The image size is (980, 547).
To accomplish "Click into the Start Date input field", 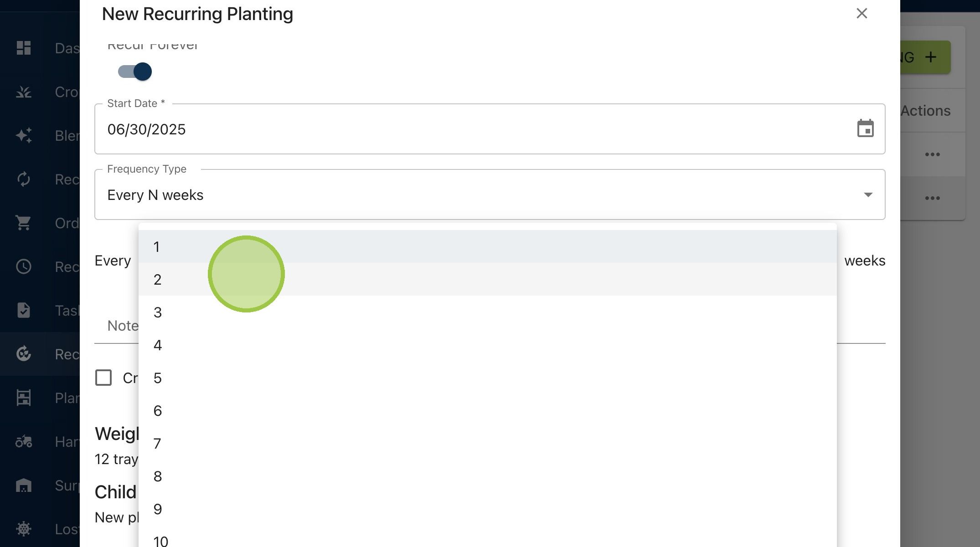I will [x=474, y=129].
